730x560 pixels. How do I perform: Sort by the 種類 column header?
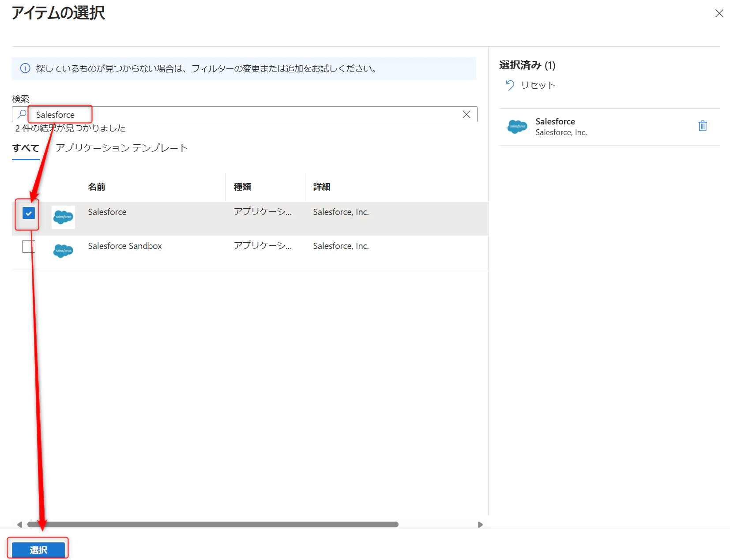click(242, 187)
